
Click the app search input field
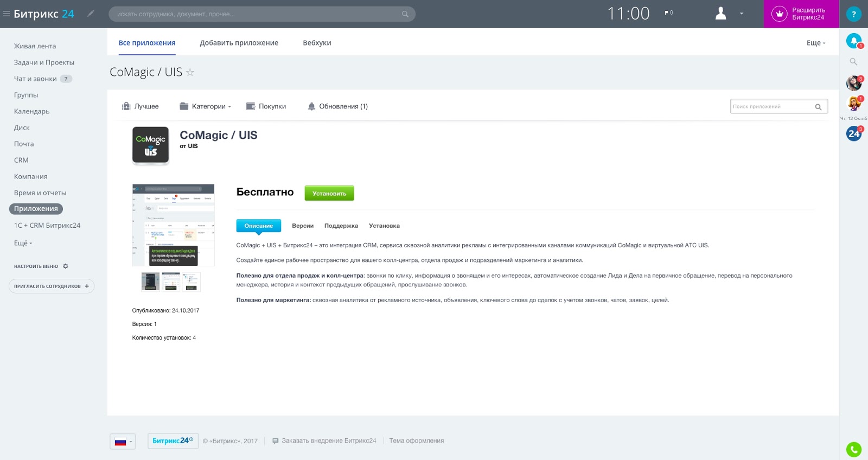(771, 106)
